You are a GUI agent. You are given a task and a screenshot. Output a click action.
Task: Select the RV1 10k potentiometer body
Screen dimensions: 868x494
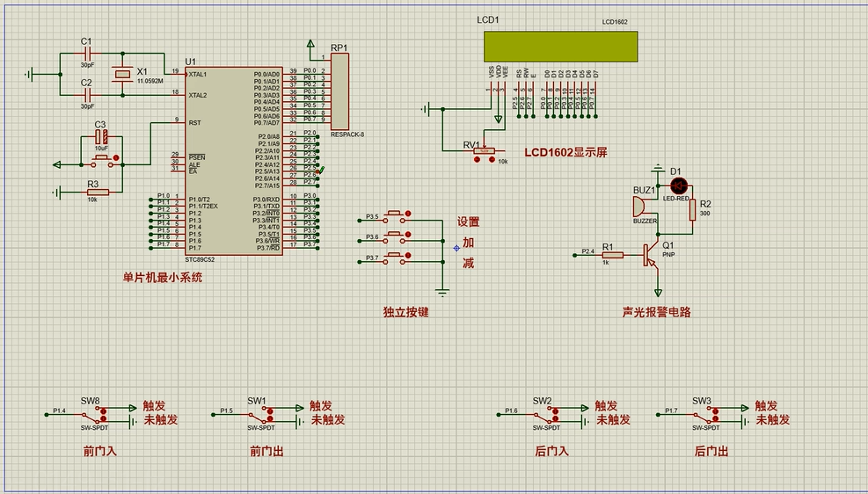tap(485, 150)
